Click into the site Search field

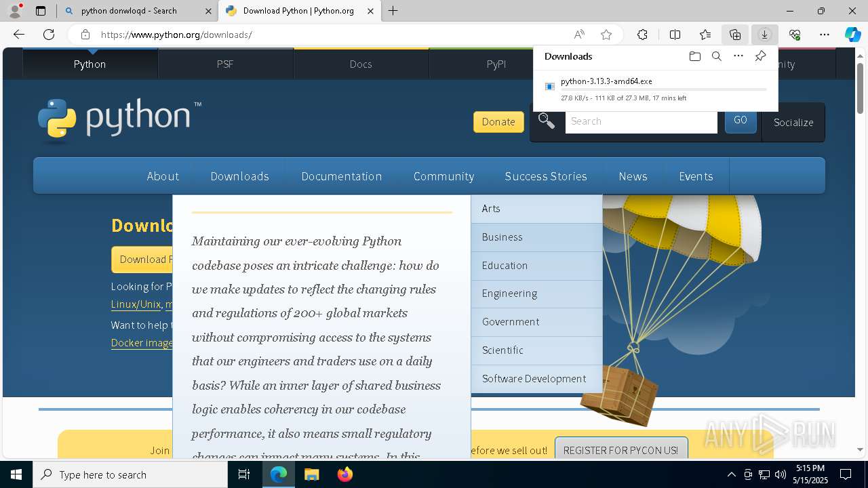click(x=641, y=121)
